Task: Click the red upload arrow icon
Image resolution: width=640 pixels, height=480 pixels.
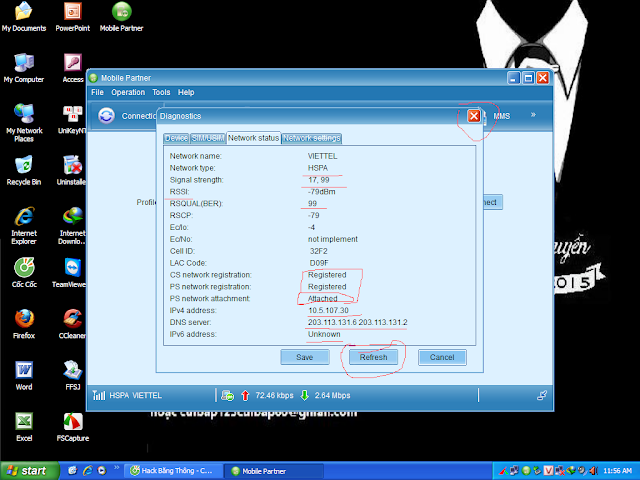Action: click(245, 395)
